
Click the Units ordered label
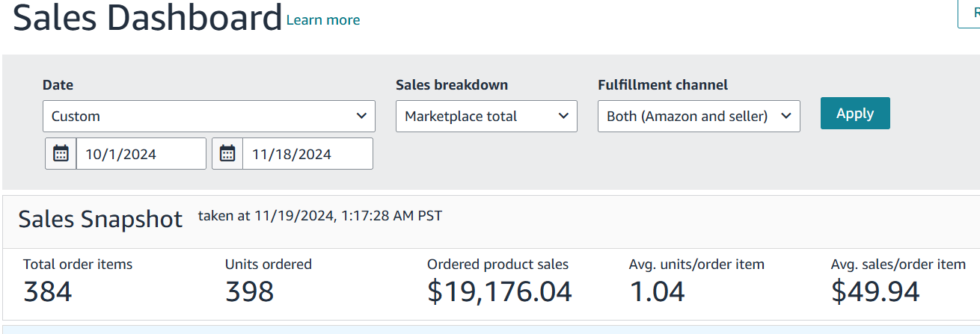pos(269,264)
